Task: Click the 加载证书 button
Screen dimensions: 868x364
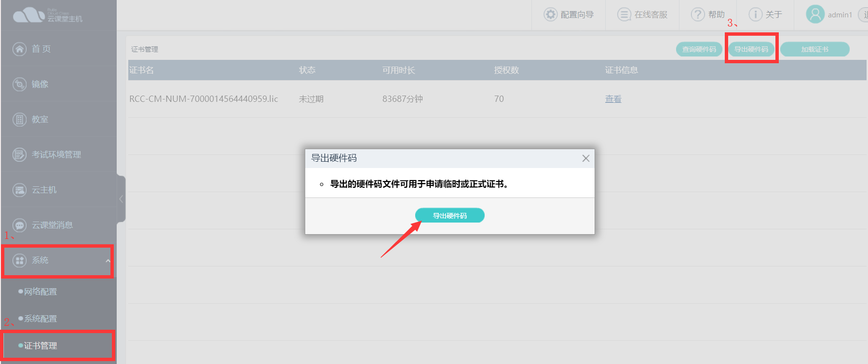Action: click(814, 49)
